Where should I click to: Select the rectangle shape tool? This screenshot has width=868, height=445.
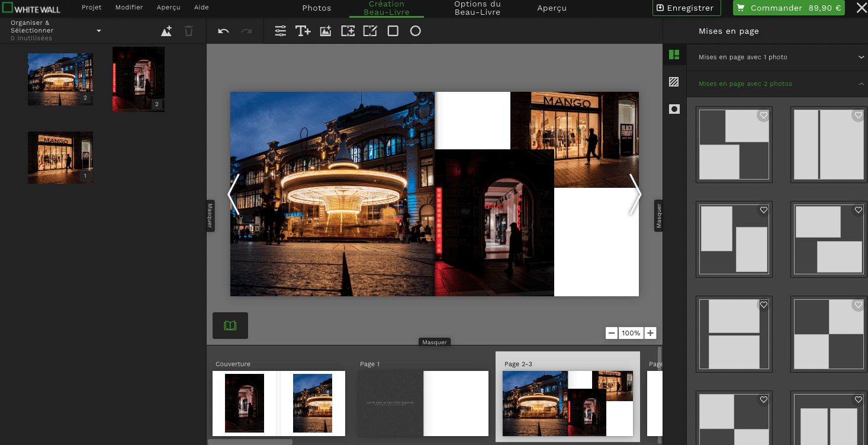393,31
